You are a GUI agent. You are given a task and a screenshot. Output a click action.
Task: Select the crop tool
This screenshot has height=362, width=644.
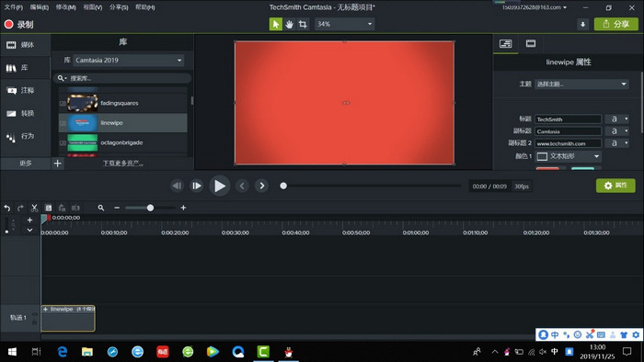point(303,24)
